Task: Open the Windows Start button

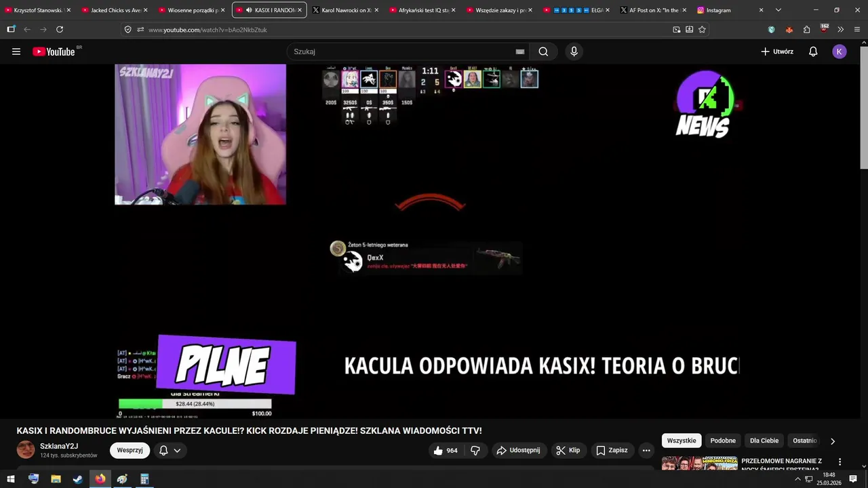Action: 11,479
